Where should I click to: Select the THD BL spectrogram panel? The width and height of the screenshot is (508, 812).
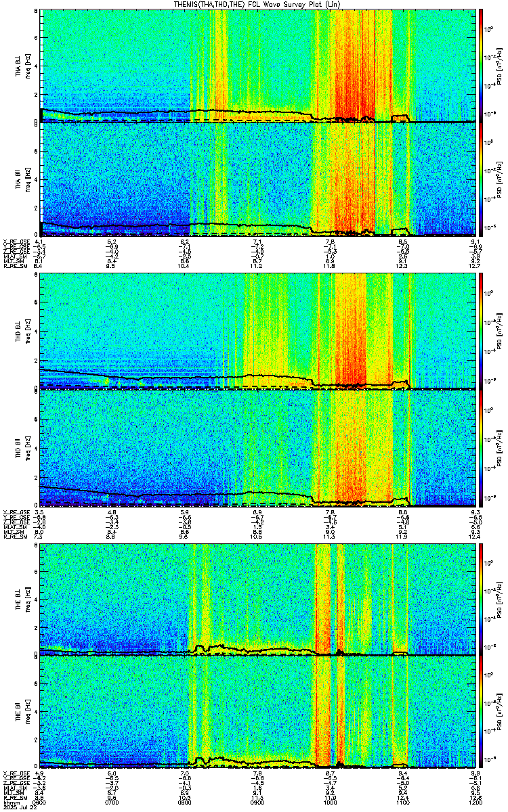(x=258, y=332)
